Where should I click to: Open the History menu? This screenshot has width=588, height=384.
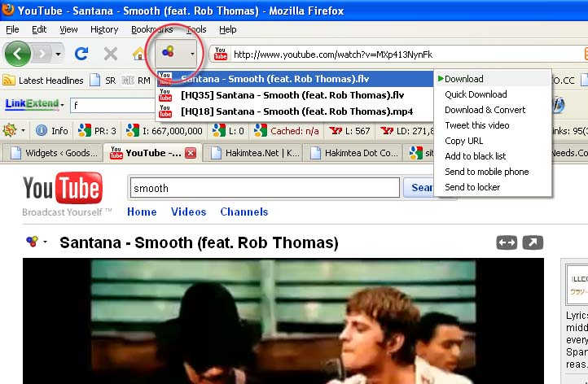(x=104, y=29)
